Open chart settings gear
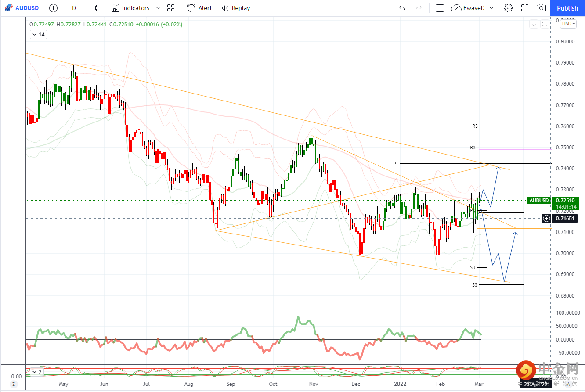Viewport: 585px width, 392px height. tap(508, 8)
